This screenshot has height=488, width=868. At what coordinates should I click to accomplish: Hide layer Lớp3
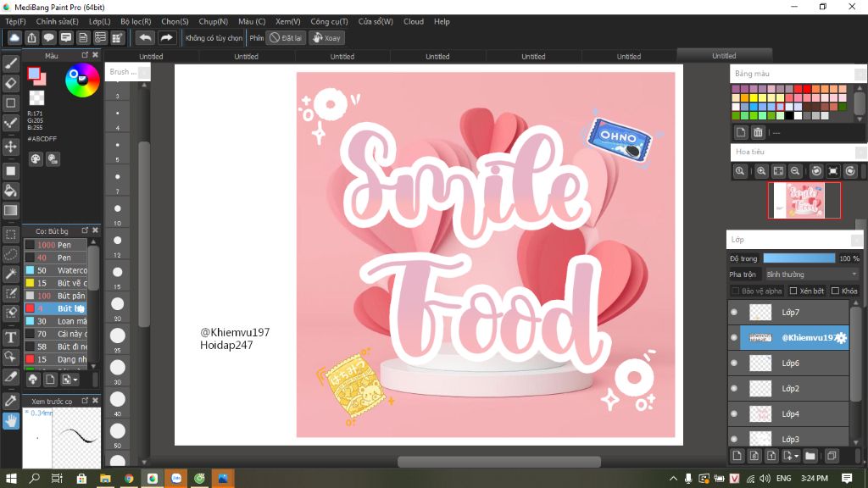(x=734, y=439)
